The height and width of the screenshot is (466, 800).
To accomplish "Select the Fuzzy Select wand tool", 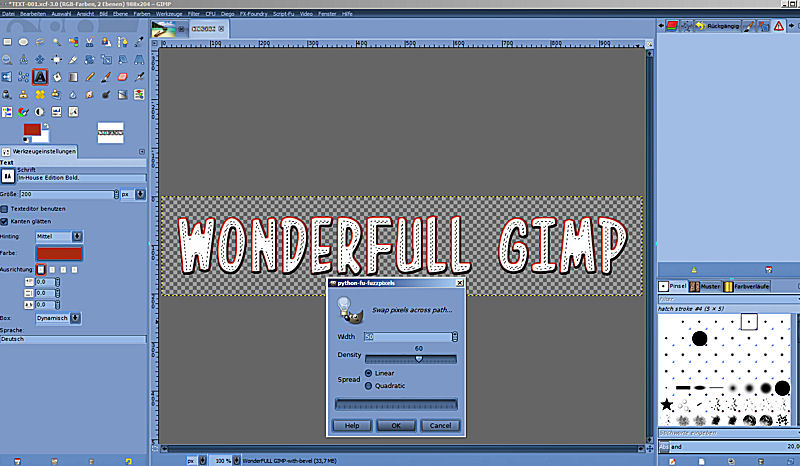I will [x=56, y=42].
